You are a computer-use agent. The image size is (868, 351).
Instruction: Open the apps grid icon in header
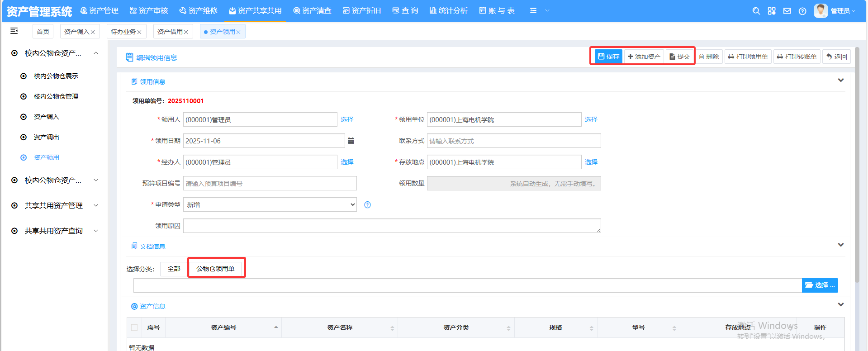[772, 11]
